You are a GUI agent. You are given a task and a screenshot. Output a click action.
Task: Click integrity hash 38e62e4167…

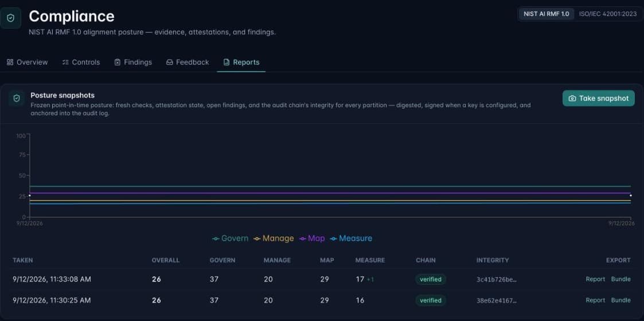(497, 300)
